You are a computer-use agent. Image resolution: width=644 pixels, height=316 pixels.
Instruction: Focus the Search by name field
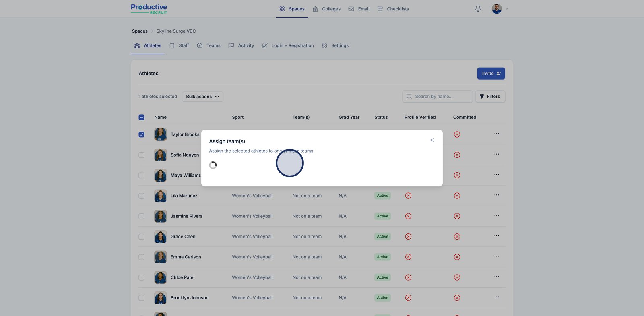438,97
